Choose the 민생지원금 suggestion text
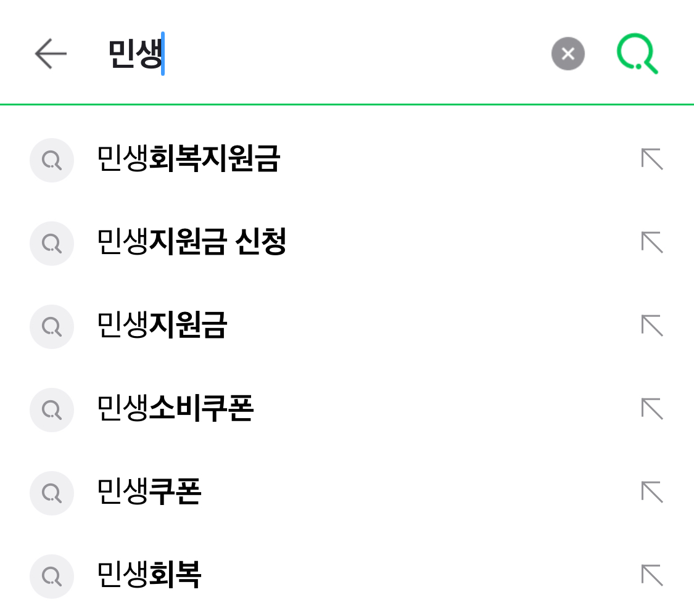The height and width of the screenshot is (616, 694). pos(163,326)
